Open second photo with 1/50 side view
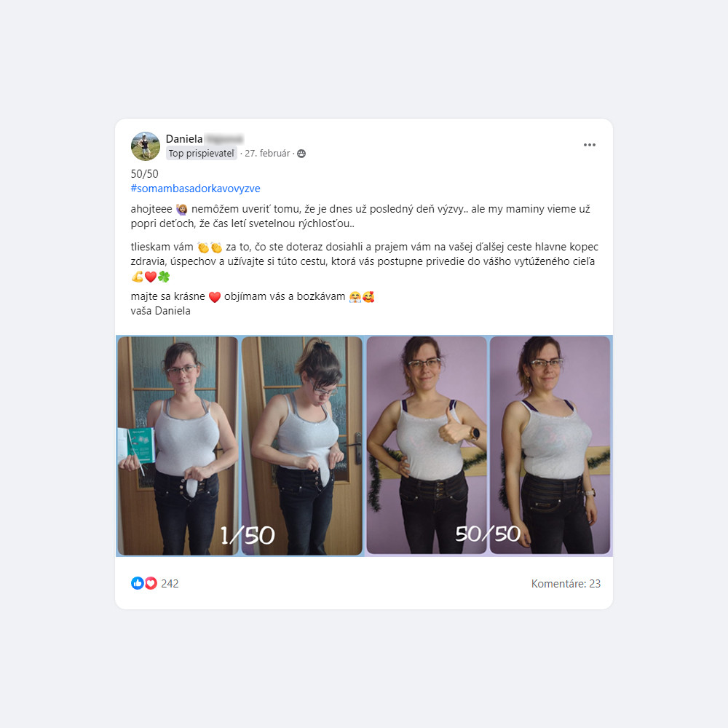The height and width of the screenshot is (728, 728). pos(302,446)
